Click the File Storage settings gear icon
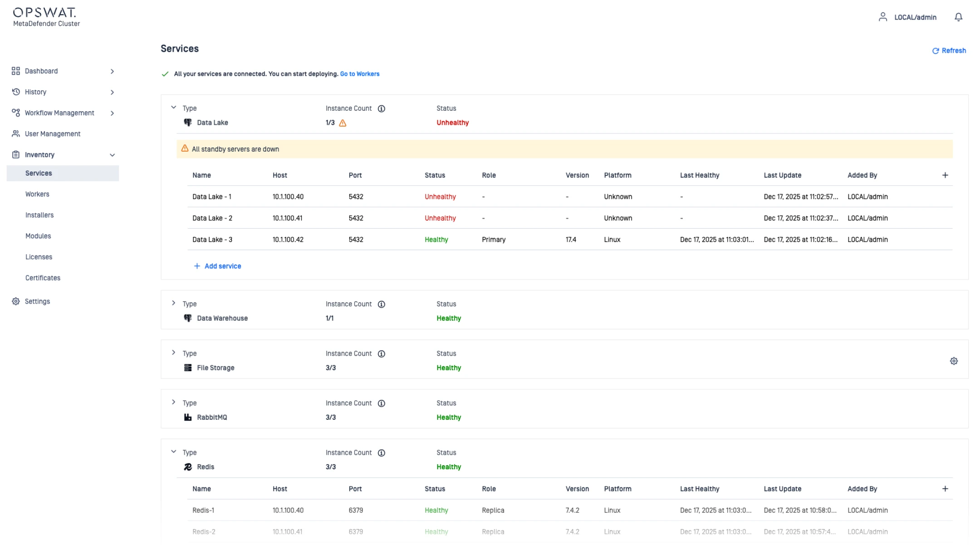Viewport: 980px width, 550px height. click(954, 361)
